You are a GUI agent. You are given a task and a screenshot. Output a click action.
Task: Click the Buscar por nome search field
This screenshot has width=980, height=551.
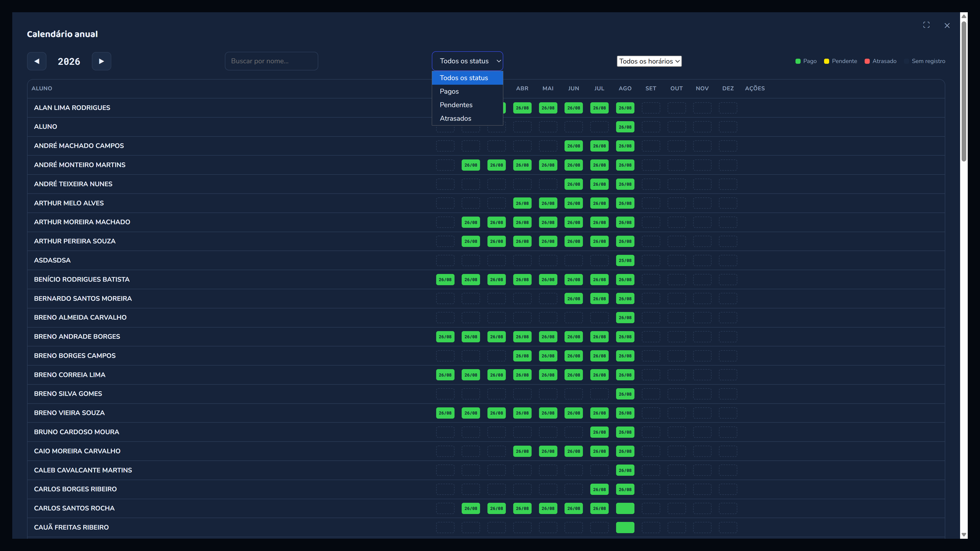271,61
